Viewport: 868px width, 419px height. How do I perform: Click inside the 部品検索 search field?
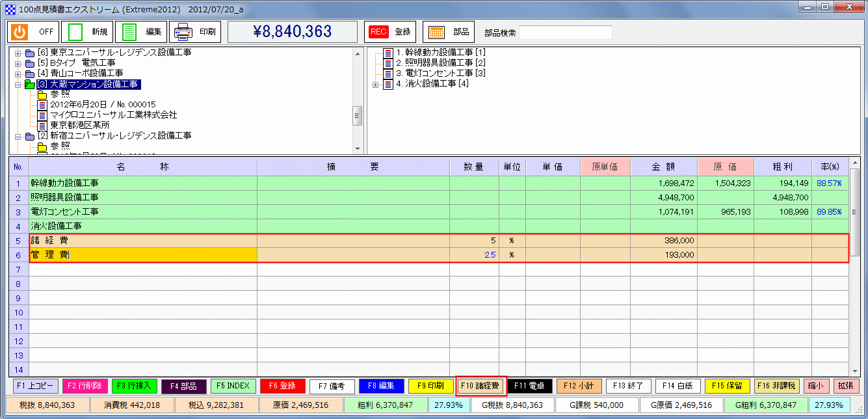coord(564,31)
